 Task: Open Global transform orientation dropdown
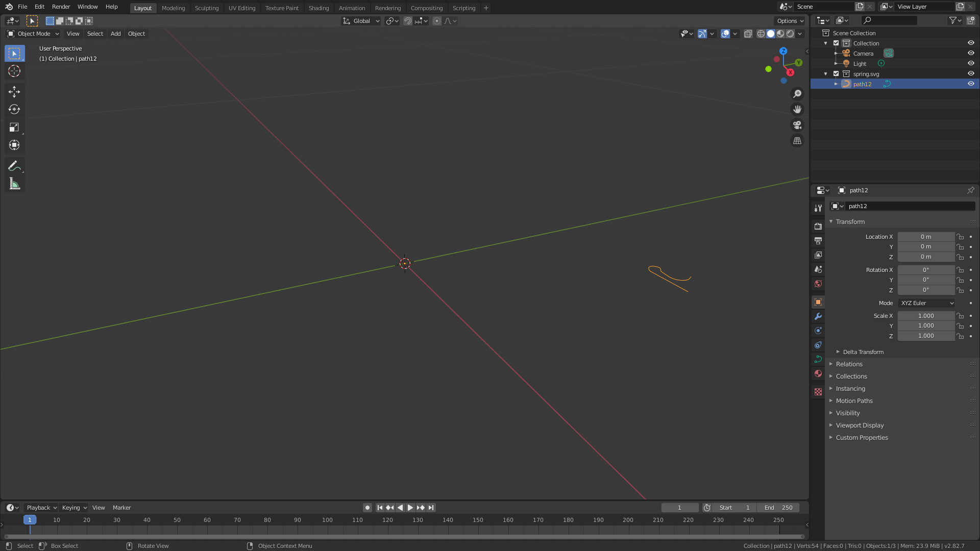361,21
